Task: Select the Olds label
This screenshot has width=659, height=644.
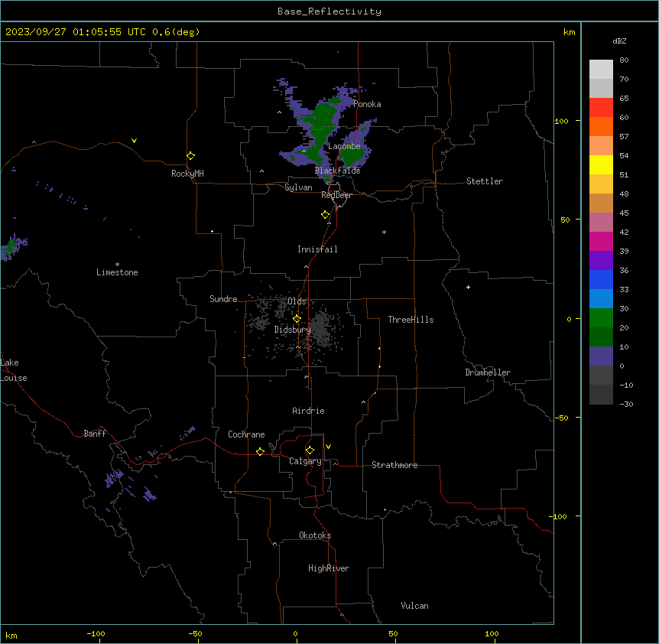Action: 297,301
